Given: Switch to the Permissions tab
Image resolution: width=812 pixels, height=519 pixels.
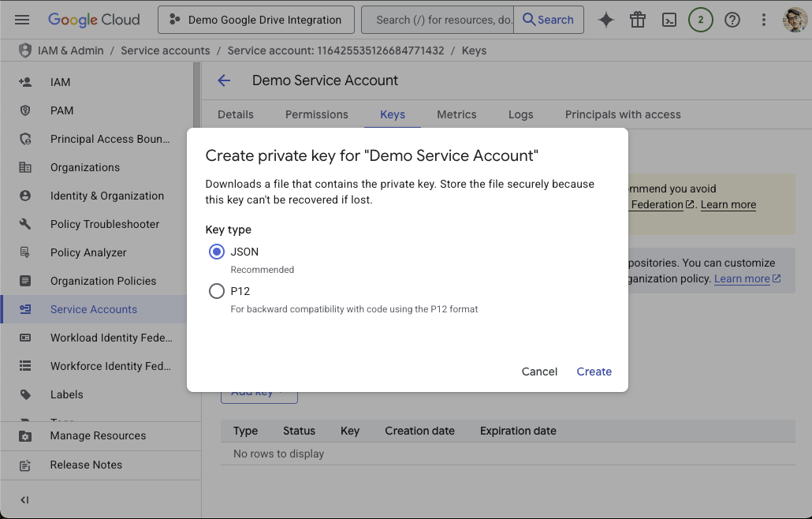Looking at the screenshot, I should point(317,114).
